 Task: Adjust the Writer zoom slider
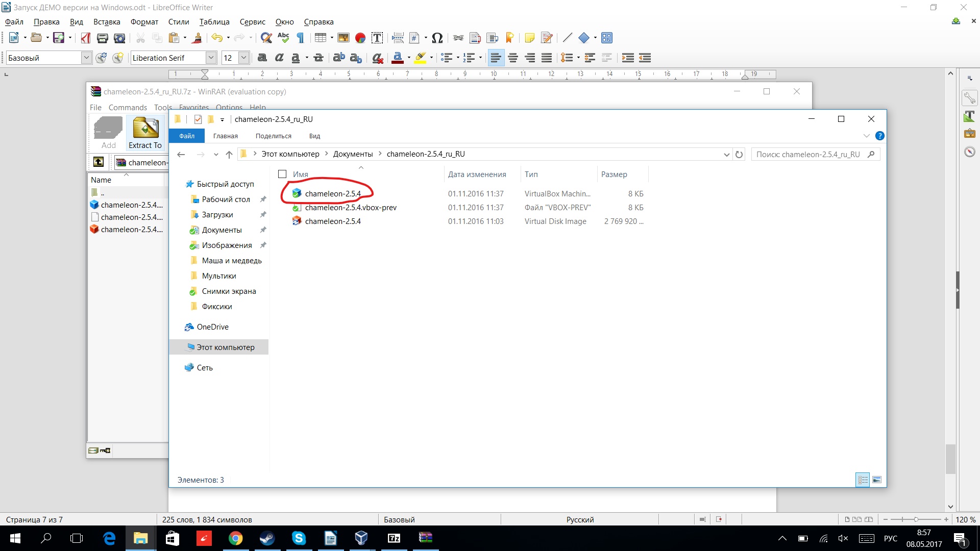916,519
